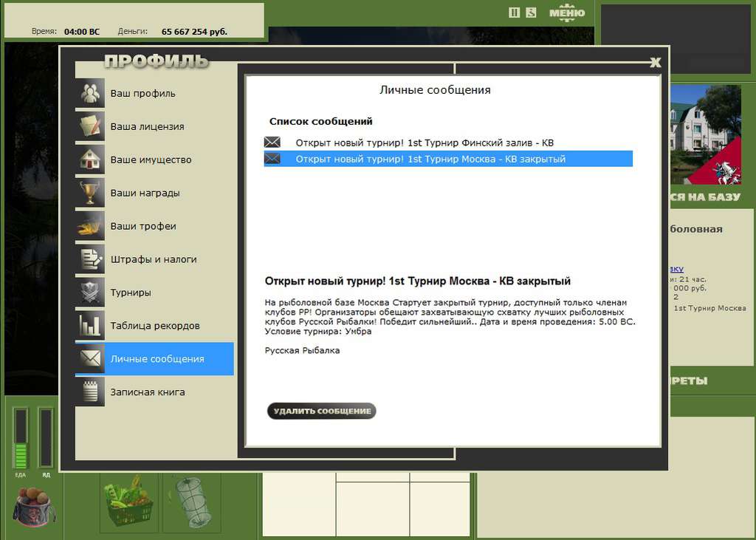Click envelope icon of Финский залив message
Screen dimensions: 756x540
(272, 143)
